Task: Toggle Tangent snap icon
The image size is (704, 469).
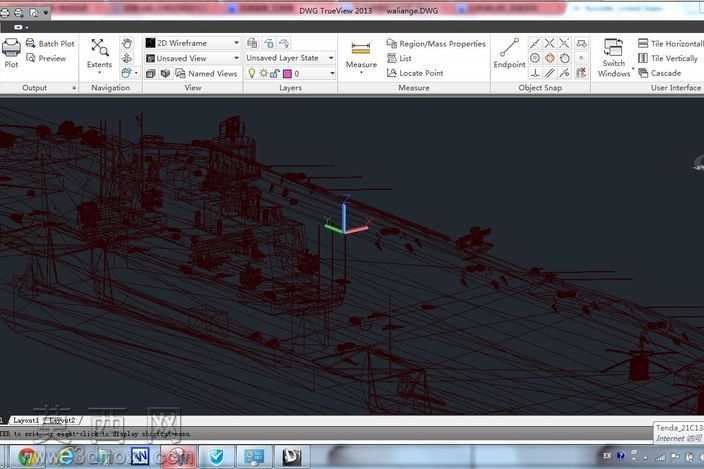Action: (x=564, y=58)
